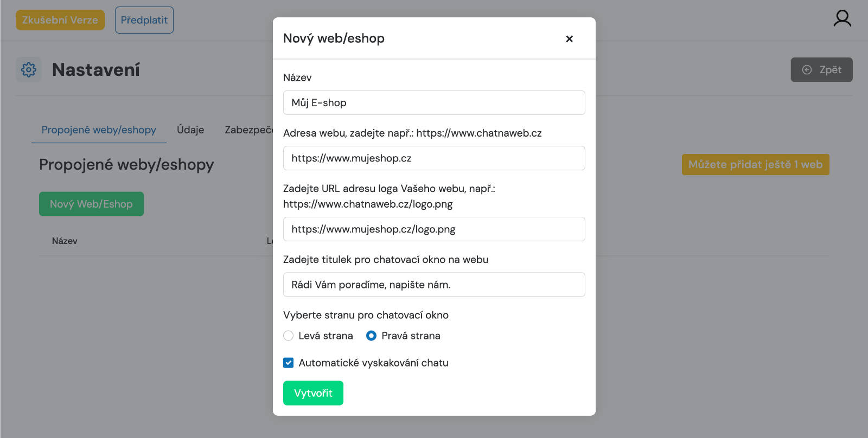Toggle Automatické vyskakování chatu checkbox
868x438 pixels.
pyautogui.click(x=289, y=363)
